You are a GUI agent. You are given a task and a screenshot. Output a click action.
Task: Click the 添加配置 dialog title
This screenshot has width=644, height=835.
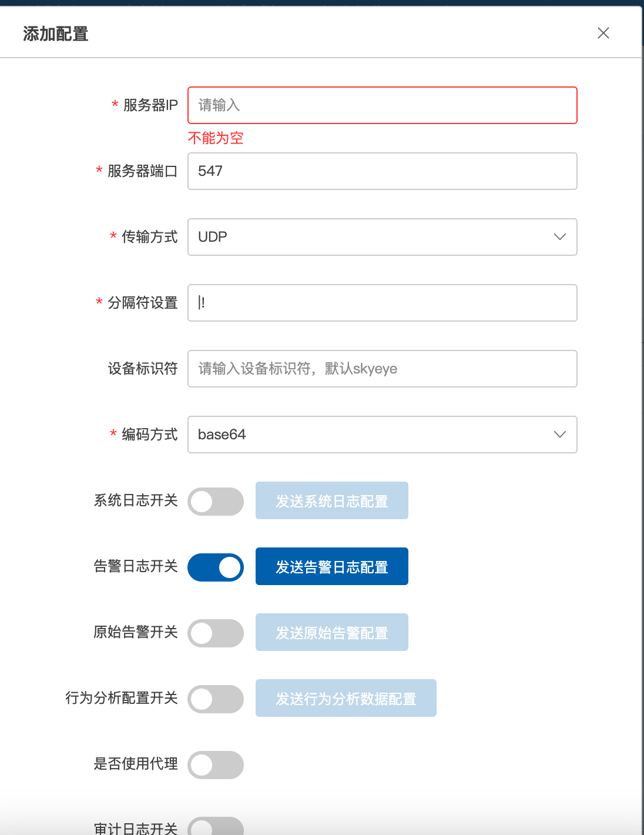[56, 34]
